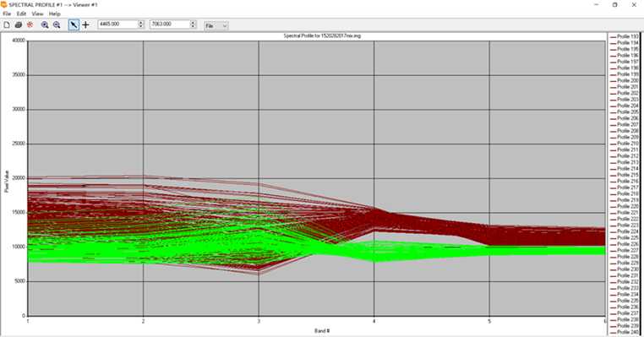Open the Help menu

[x=55, y=14]
